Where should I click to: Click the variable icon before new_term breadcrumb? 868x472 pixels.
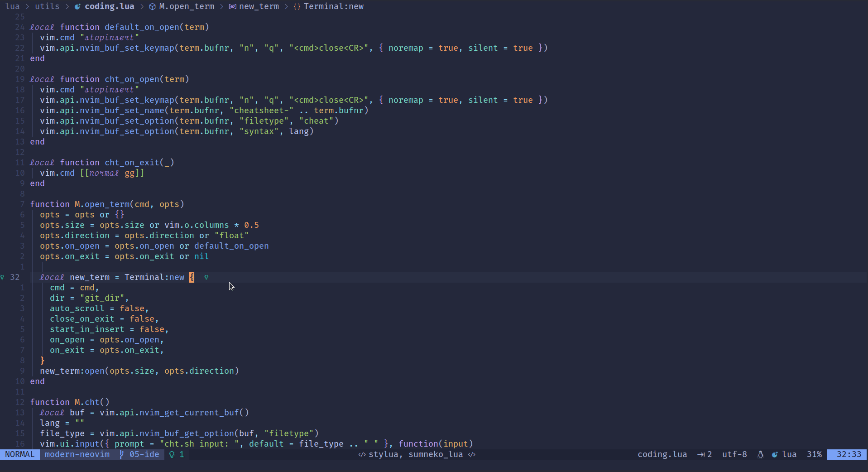tap(232, 6)
